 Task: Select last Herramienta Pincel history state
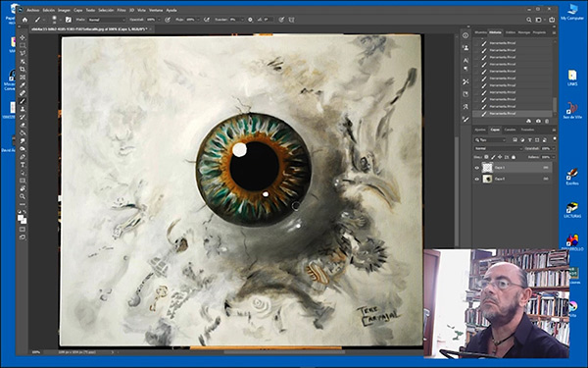[513, 114]
